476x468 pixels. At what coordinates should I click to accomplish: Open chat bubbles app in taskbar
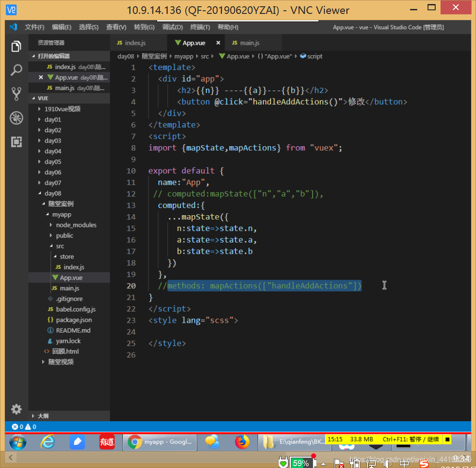[212, 442]
